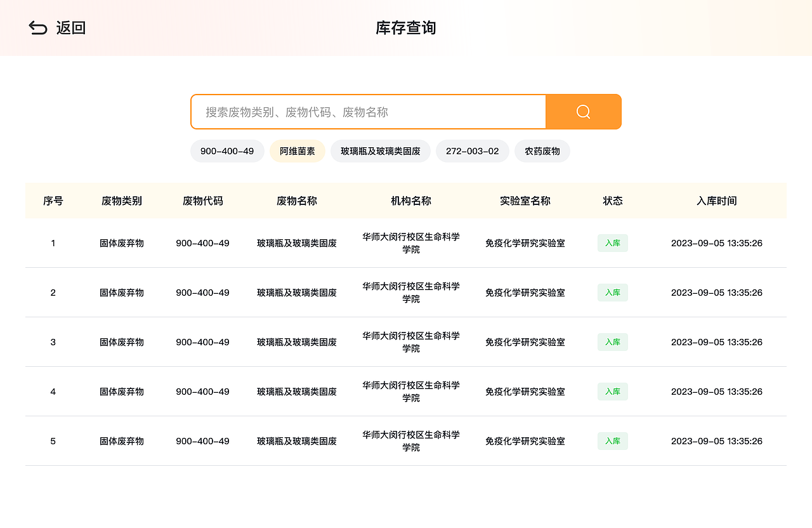Click the 废物代码 column header
Image resolution: width=812 pixels, height=528 pixels.
tap(202, 201)
